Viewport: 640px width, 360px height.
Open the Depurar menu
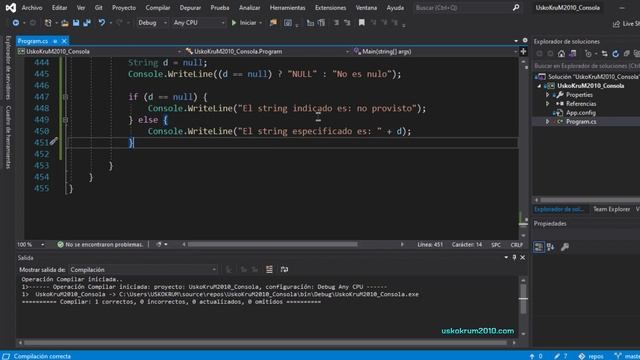click(190, 8)
